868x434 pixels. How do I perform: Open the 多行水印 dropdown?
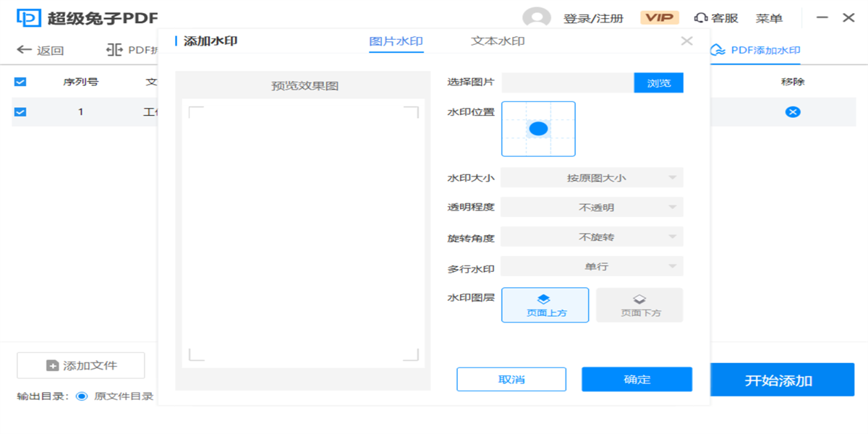pyautogui.click(x=592, y=267)
